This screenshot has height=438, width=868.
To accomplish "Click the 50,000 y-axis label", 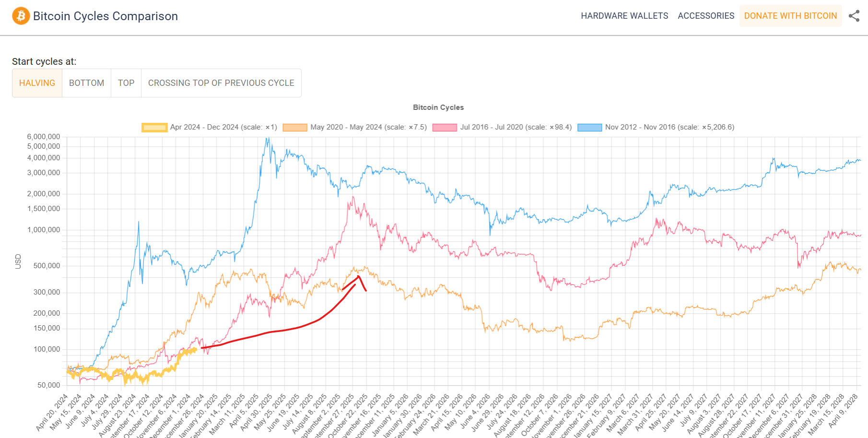I will tap(49, 385).
